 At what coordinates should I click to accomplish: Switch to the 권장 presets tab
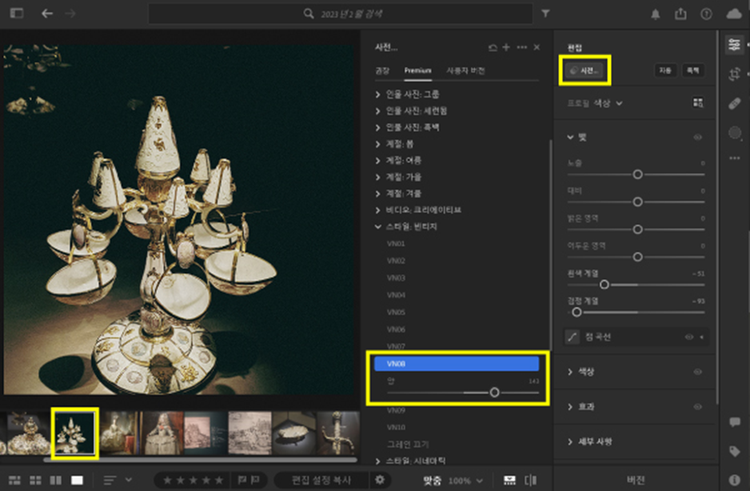coord(382,71)
